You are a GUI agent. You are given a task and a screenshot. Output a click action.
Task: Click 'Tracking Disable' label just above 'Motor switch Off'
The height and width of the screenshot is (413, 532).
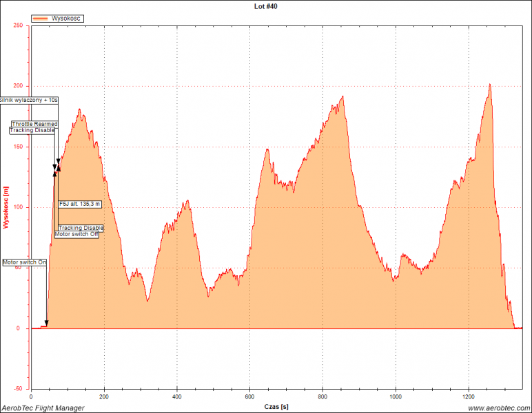[x=81, y=228]
